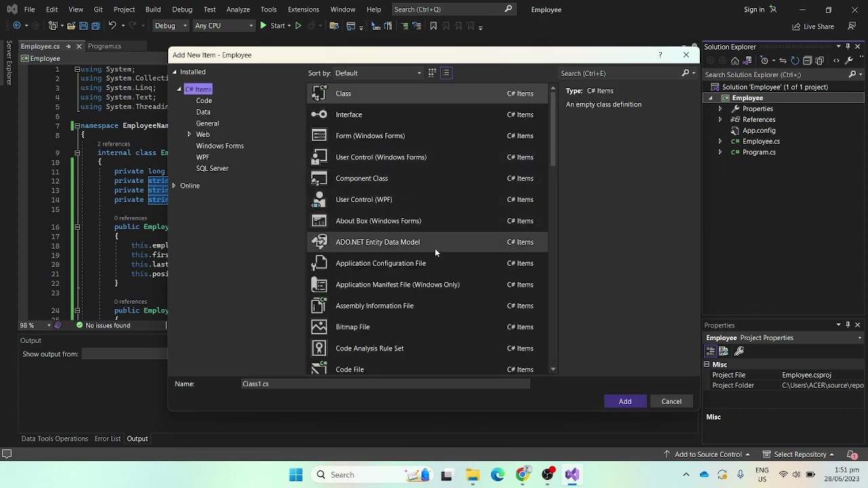Toggle Show All Files in Solution Explorer
This screenshot has width=868, height=488.
pyautogui.click(x=819, y=60)
